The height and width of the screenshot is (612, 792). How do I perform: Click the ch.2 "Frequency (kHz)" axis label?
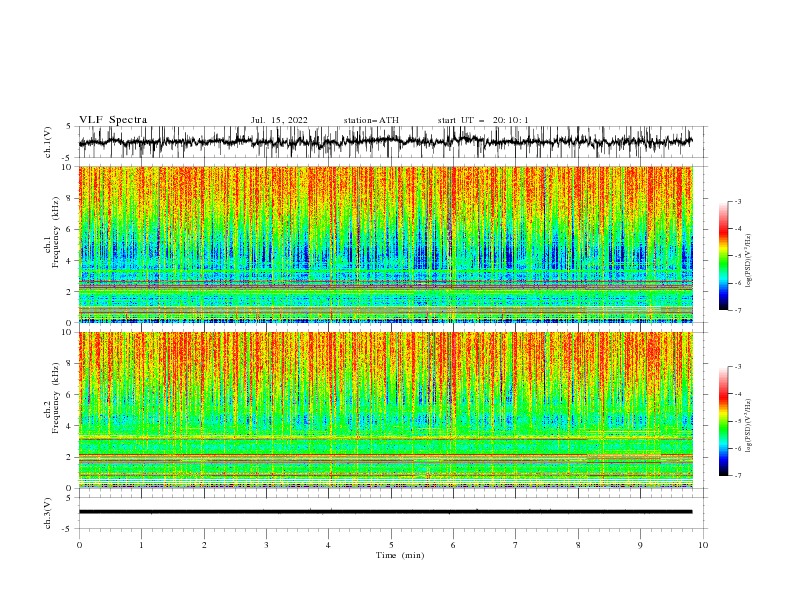pos(55,398)
